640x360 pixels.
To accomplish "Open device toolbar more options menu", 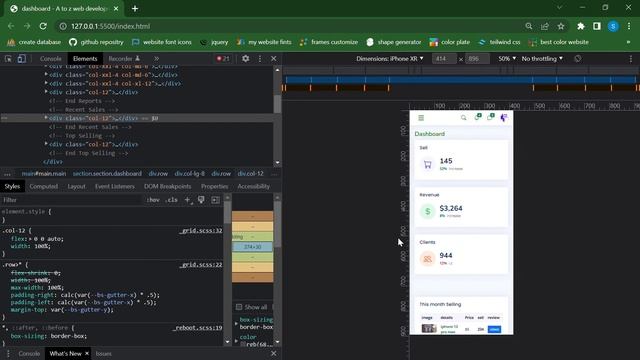I will point(631,59).
